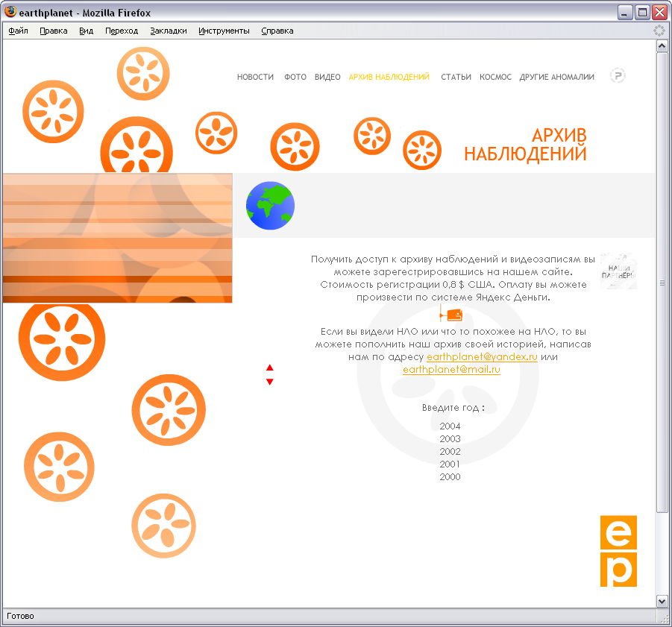Select the year 2000

(450, 476)
